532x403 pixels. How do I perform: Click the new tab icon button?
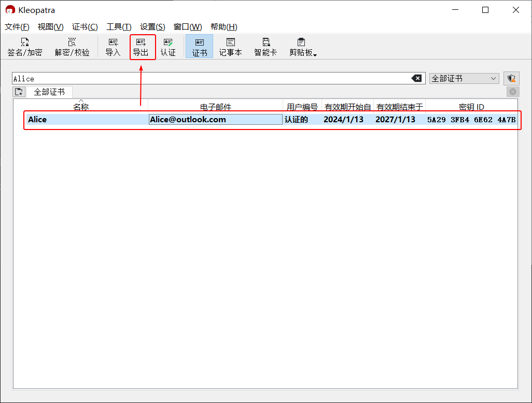pyautogui.click(x=19, y=92)
